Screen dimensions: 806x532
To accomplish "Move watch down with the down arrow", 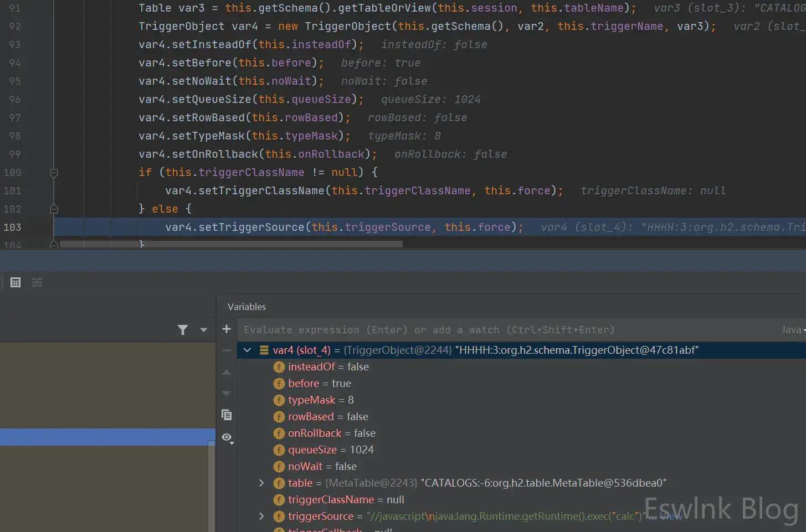I will (227, 393).
